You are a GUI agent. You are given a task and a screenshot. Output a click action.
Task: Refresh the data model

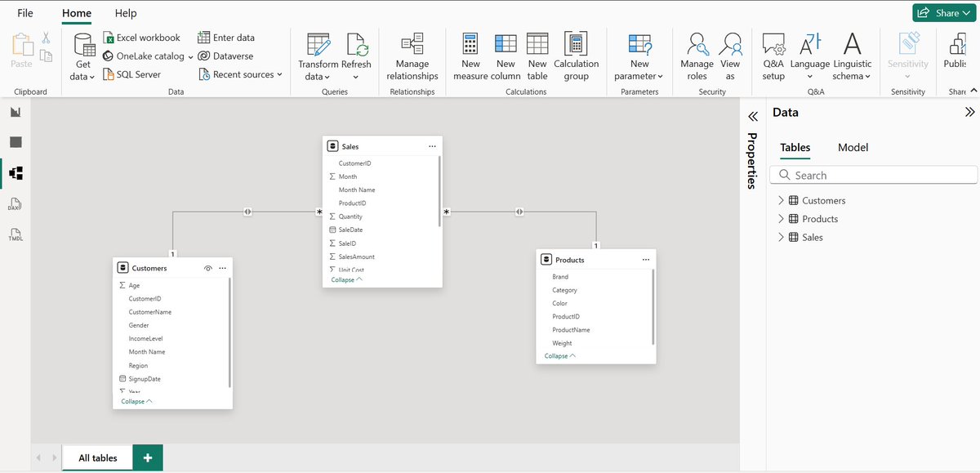point(356,56)
